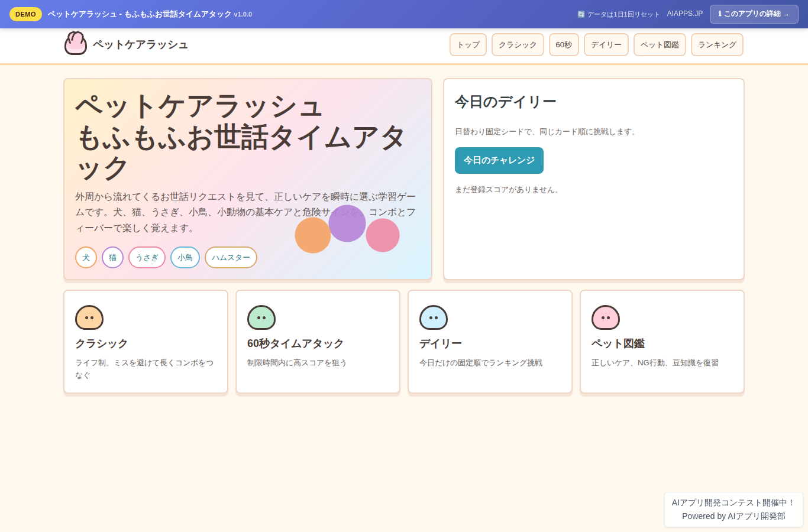The width and height of the screenshot is (808, 532).
Task: Select the 犬 pet tag
Action: click(x=86, y=257)
